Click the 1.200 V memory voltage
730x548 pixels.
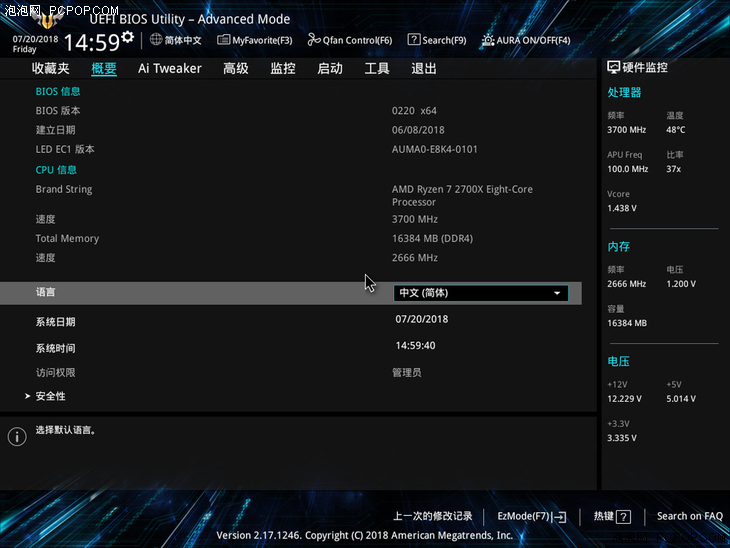coord(681,284)
